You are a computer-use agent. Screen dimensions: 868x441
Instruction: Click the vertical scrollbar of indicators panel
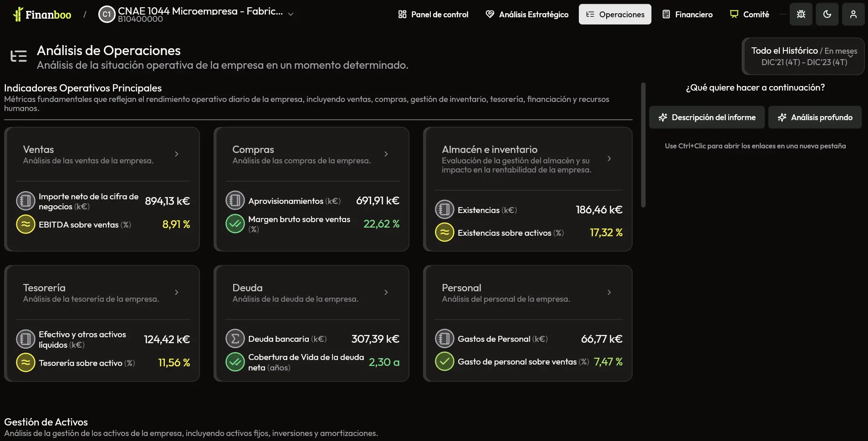(x=643, y=146)
